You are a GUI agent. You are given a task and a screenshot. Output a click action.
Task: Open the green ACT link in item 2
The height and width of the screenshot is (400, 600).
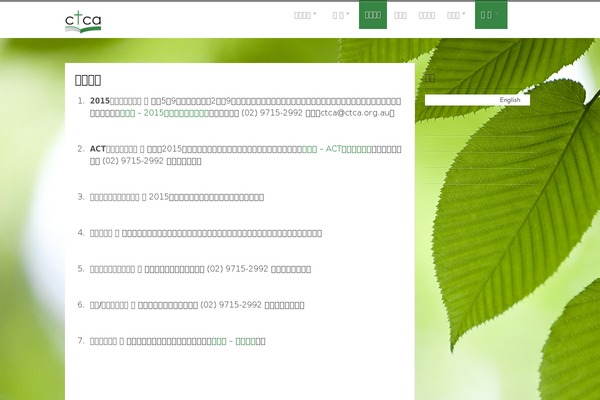tap(336, 149)
